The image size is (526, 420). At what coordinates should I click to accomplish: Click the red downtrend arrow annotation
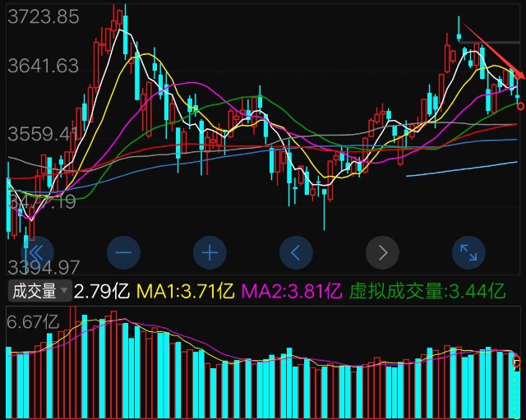[x=494, y=50]
